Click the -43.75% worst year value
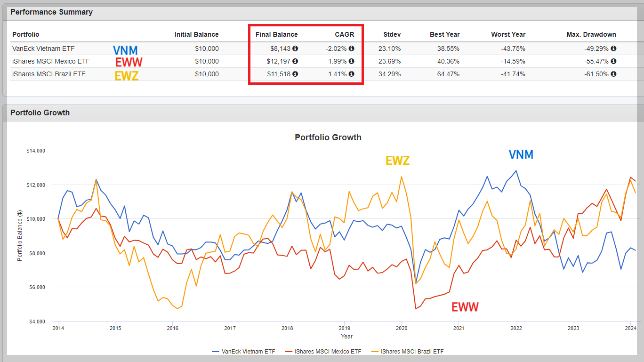 tap(513, 48)
